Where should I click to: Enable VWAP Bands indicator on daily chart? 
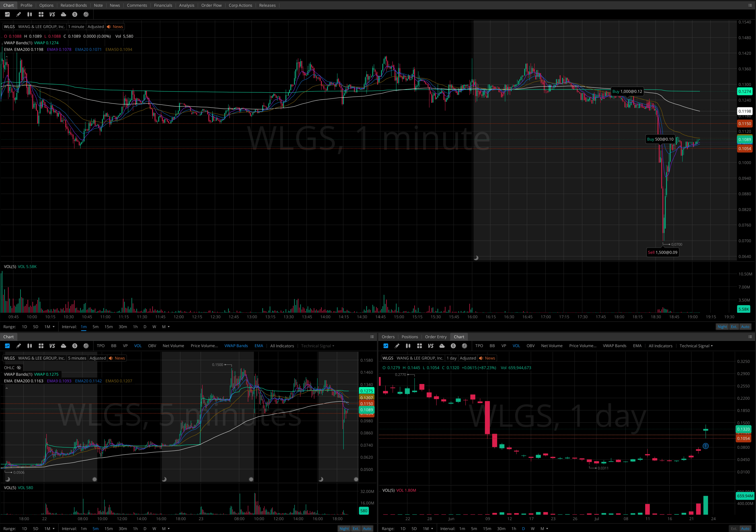614,346
